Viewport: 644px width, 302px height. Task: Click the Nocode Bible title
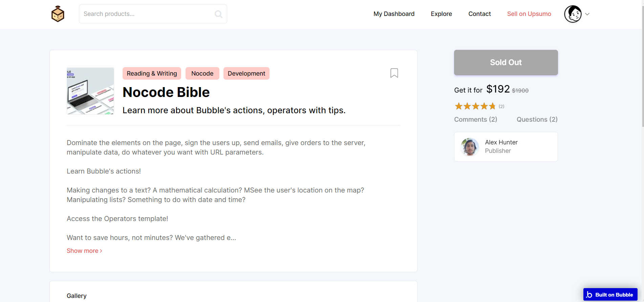pos(166,92)
